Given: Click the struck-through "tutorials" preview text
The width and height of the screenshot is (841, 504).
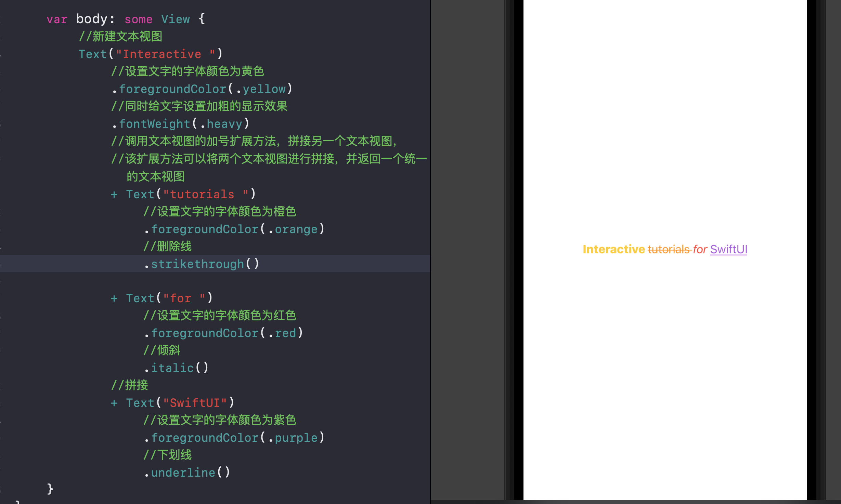Looking at the screenshot, I should pos(669,249).
